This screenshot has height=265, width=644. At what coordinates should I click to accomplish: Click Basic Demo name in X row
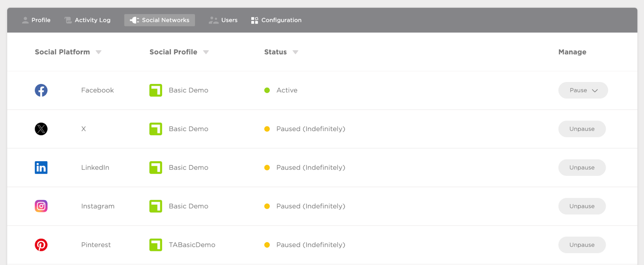click(x=188, y=129)
